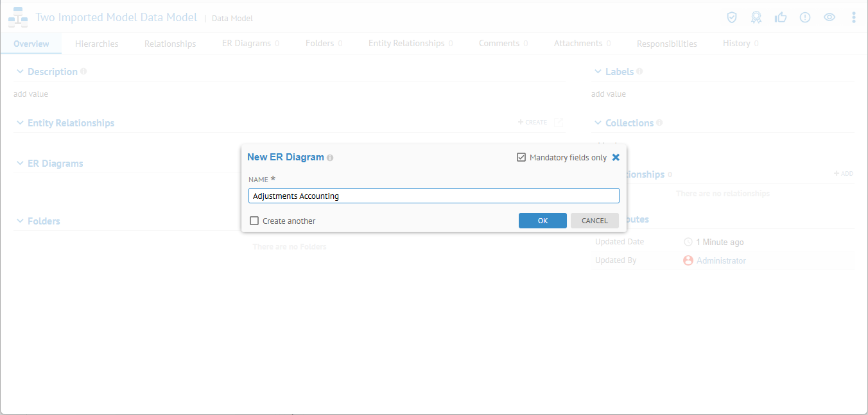Viewport: 868px width, 415px height.
Task: Enable the Create another checkbox
Action: (254, 221)
